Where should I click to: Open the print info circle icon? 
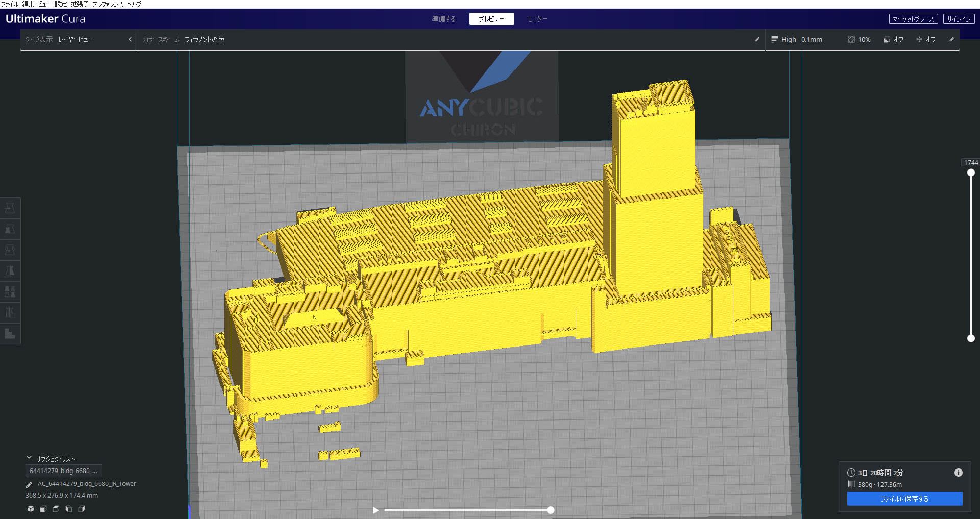tap(958, 473)
